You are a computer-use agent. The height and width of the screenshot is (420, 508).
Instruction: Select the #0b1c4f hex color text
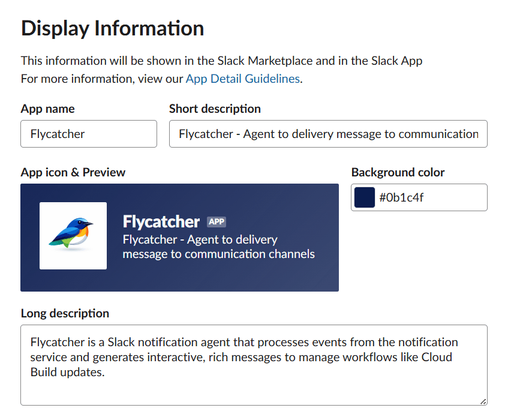[401, 197]
